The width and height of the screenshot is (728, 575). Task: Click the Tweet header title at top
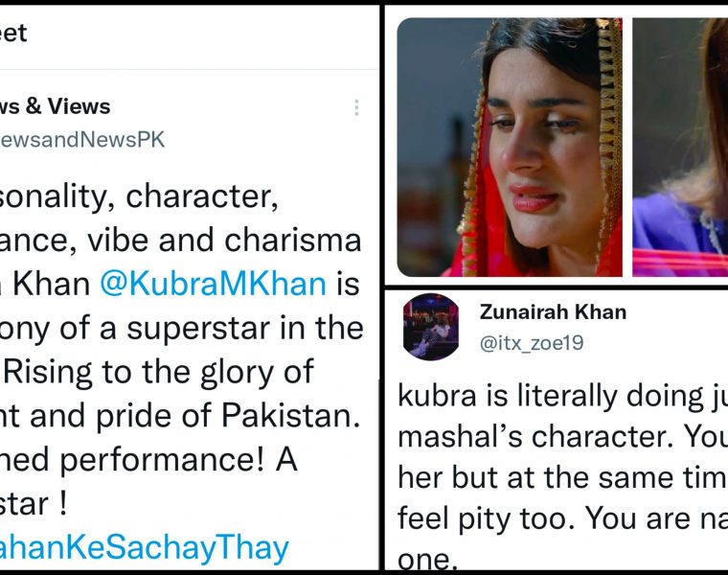click(x=13, y=34)
